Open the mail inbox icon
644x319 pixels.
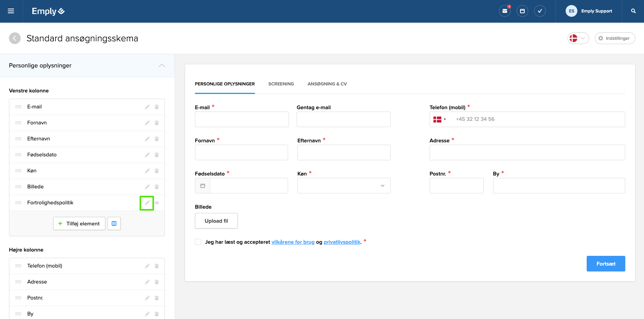click(505, 11)
